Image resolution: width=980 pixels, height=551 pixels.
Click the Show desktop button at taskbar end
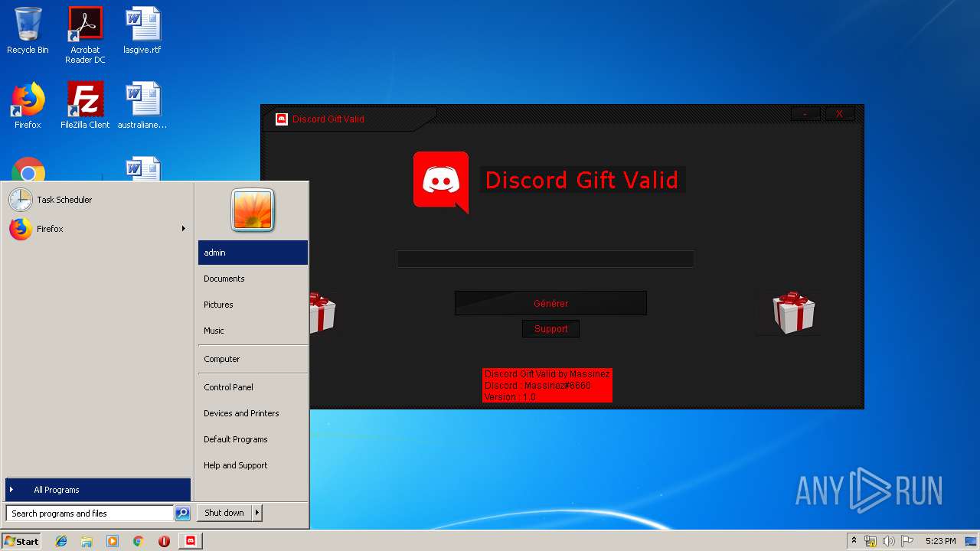pyautogui.click(x=972, y=541)
